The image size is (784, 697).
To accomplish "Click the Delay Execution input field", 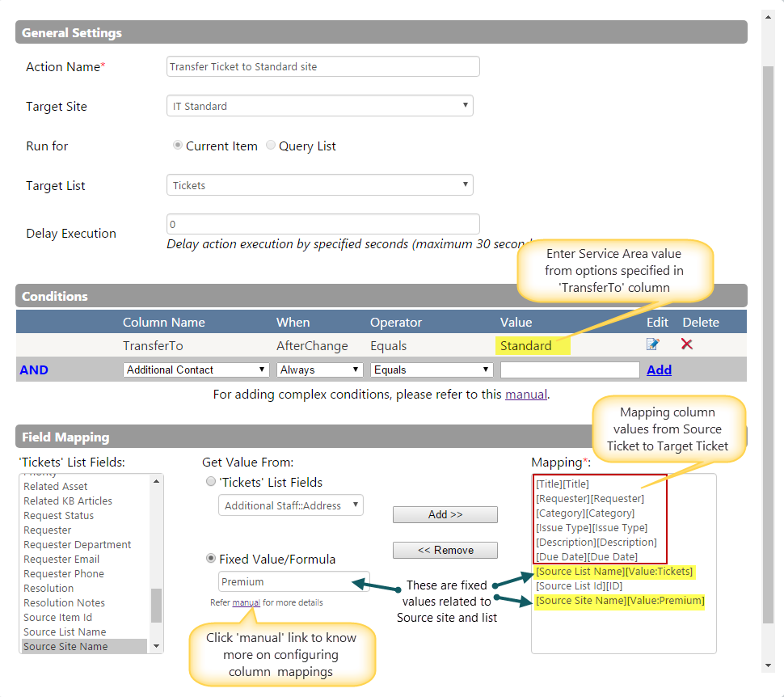I will 323,224.
